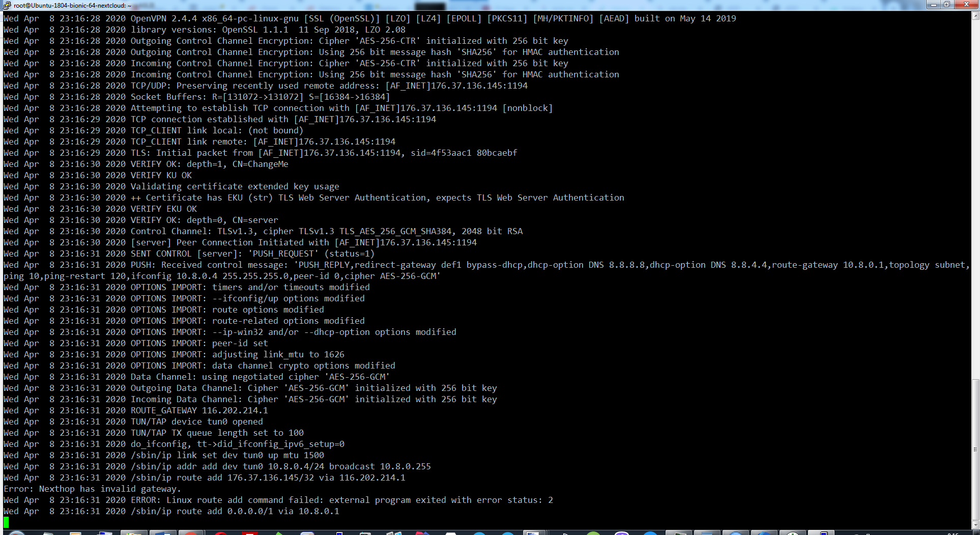Click 'VERIFY OK: depth=0, CN=server'
This screenshot has width=980, height=535.
pos(205,220)
